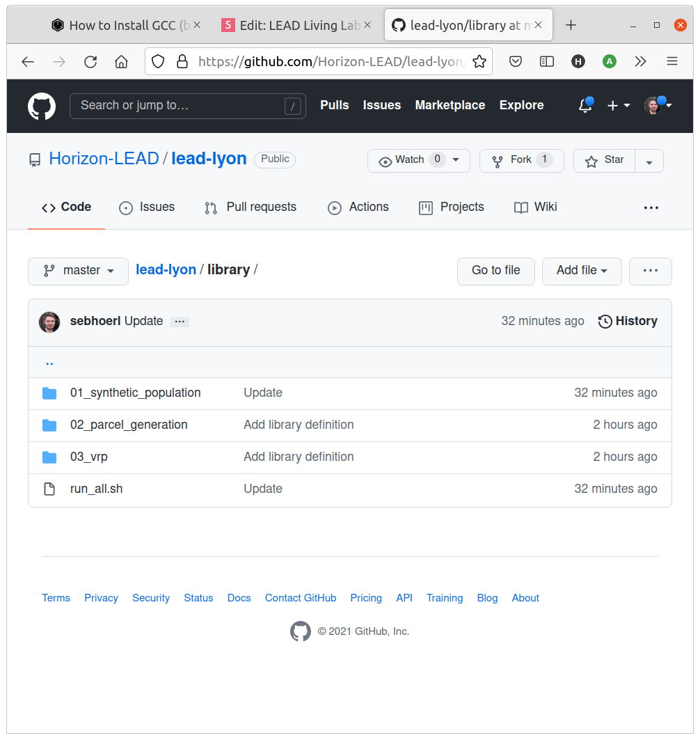Fork the repository
700x740 pixels.
(521, 160)
